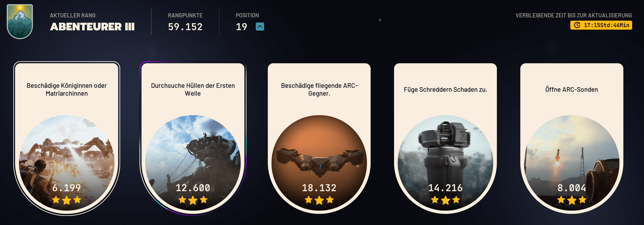Click the clock icon in the yellow timer
This screenshot has width=644, height=225.
pos(577,25)
